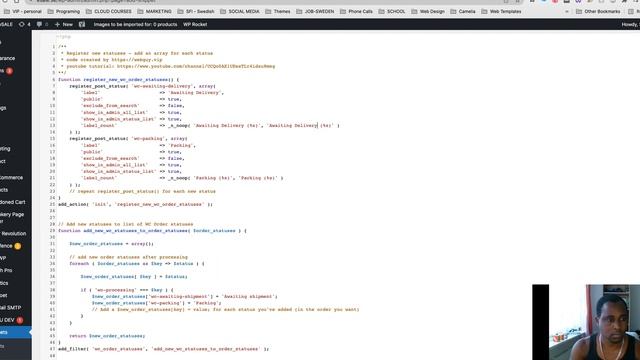The image size is (640, 360).
Task: Open the Phone Calls bookmarks folder
Action: pos(356,11)
